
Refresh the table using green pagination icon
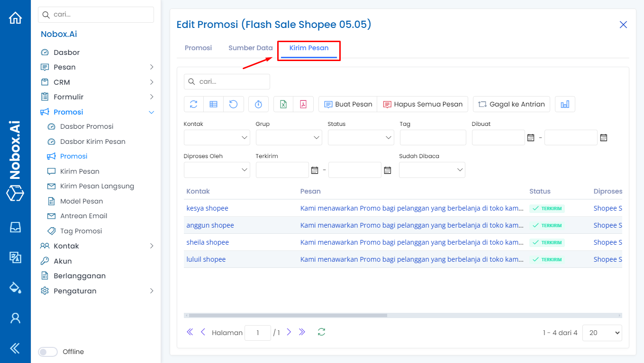[322, 332]
